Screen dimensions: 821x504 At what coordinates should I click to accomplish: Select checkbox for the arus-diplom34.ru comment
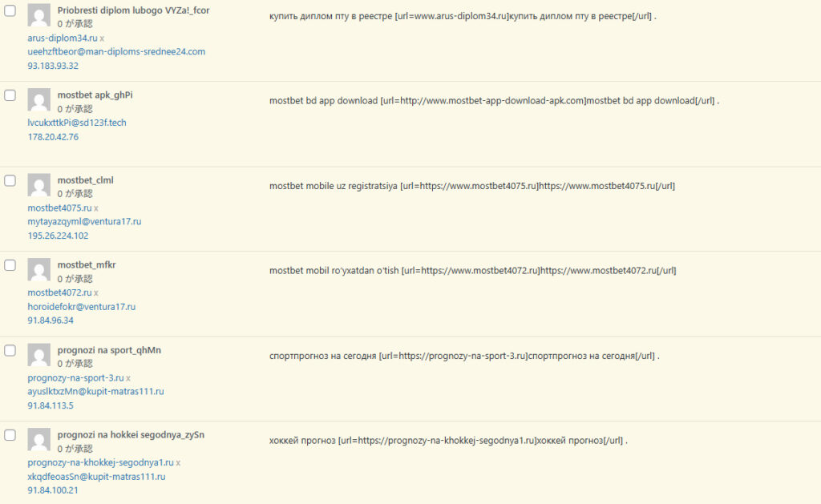[10, 10]
